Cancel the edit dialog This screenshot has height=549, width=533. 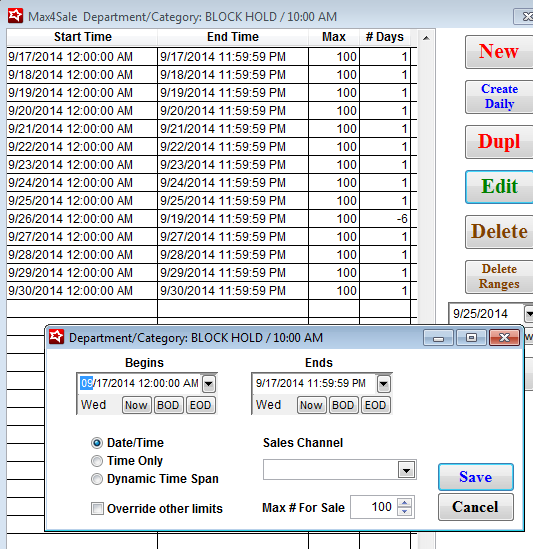pyautogui.click(x=476, y=507)
